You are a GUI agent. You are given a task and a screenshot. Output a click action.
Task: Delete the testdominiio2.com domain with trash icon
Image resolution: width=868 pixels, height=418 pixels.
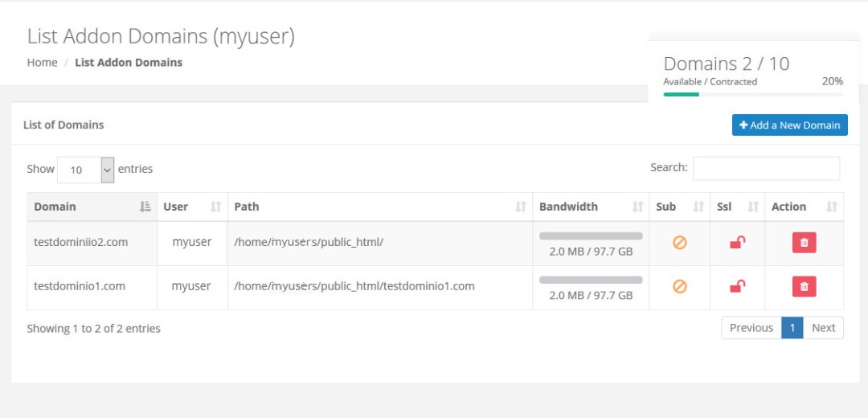coord(804,243)
